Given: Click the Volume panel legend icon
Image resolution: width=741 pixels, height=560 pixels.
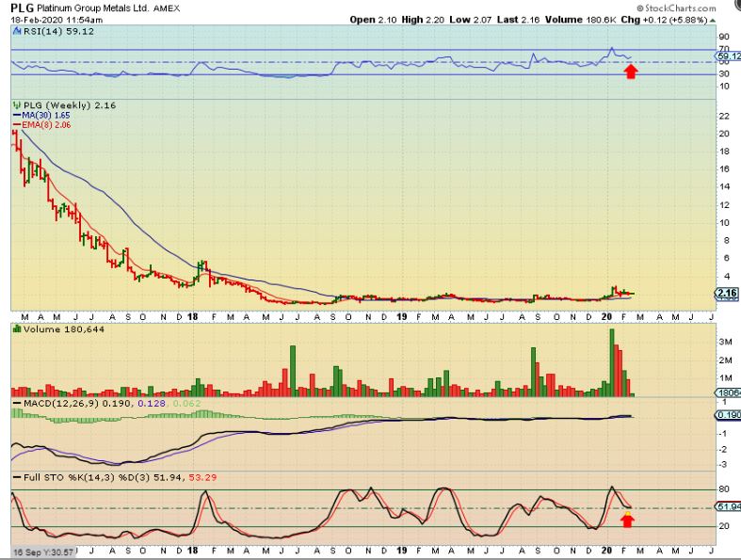Looking at the screenshot, I should [x=17, y=328].
